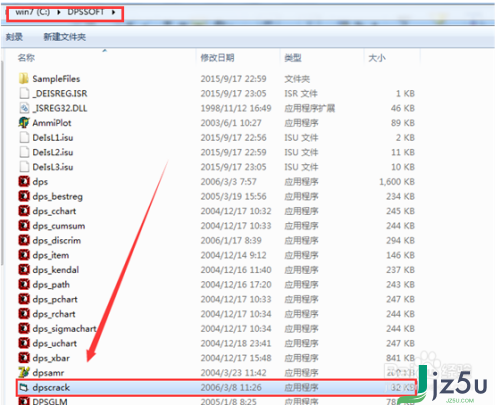Click the dps_pchart application icon
500x405 pixels.
tap(24, 299)
